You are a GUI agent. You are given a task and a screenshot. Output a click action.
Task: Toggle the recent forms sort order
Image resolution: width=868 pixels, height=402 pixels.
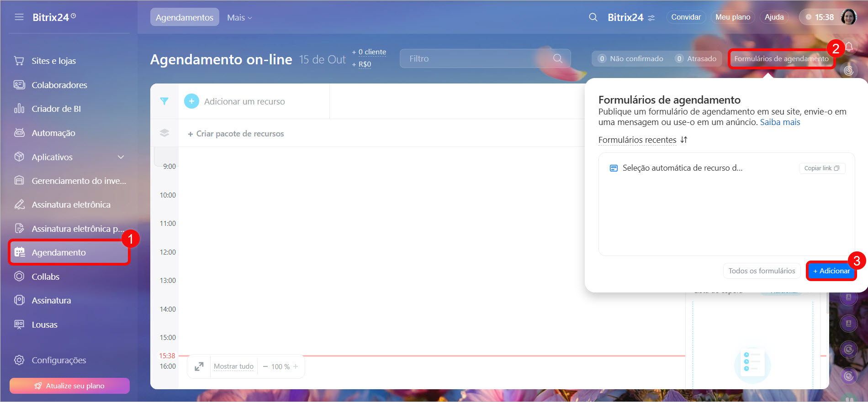(x=684, y=140)
